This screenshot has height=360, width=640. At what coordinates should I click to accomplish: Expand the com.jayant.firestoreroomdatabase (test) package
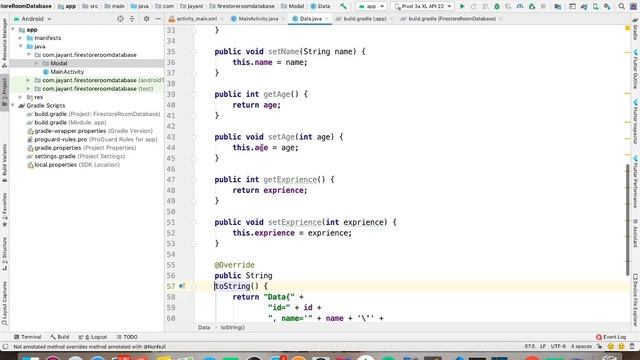point(28,89)
